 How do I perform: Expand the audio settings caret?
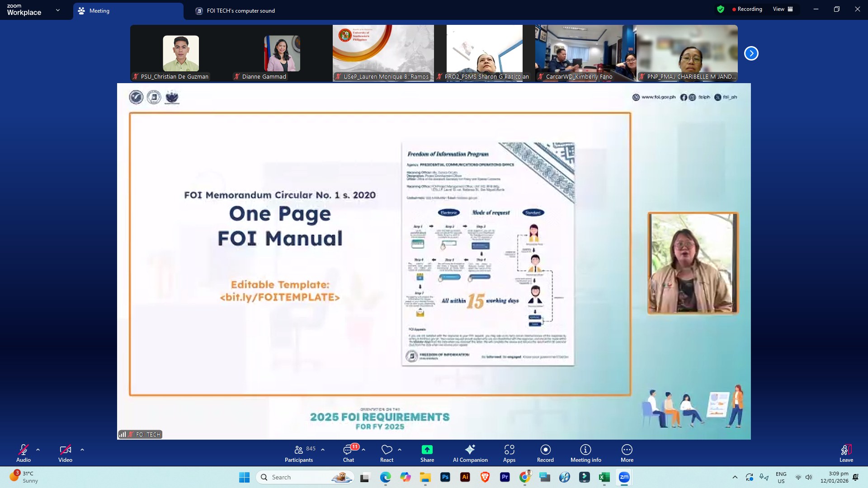click(38, 450)
